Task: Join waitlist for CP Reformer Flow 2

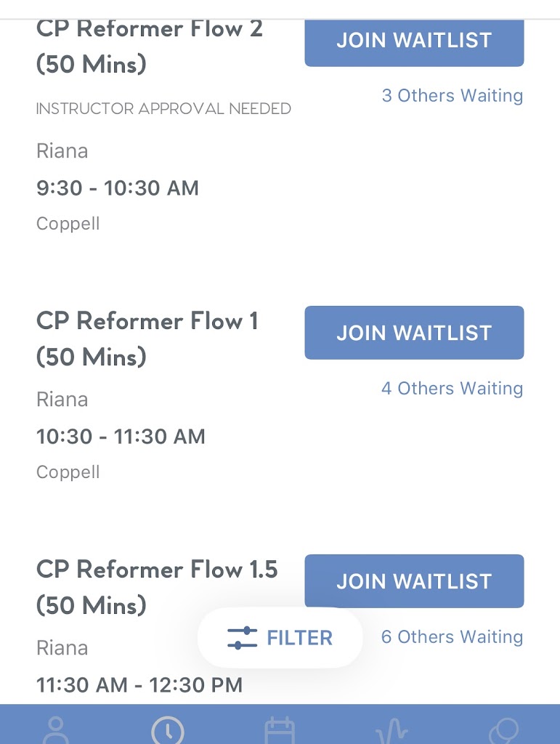Action: click(x=414, y=41)
